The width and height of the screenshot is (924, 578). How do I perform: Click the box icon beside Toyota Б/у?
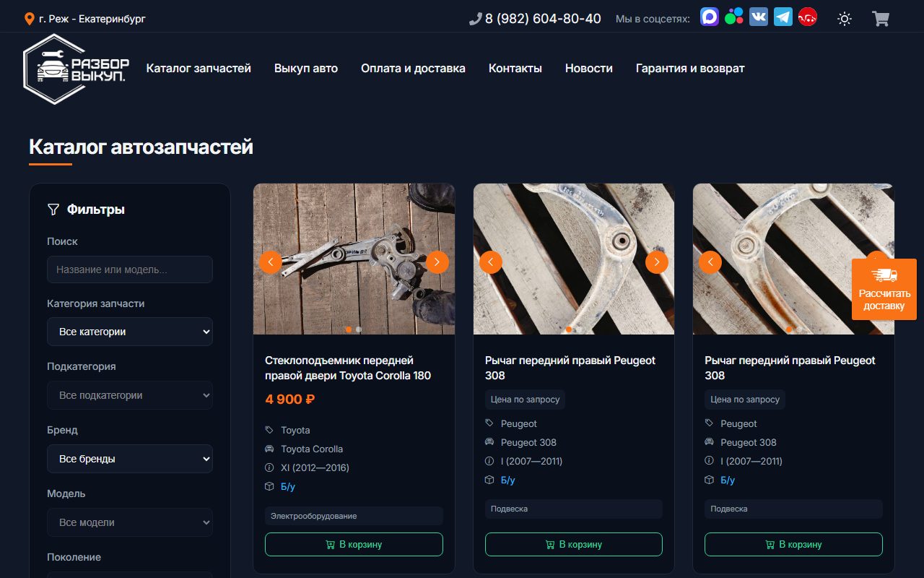tap(269, 486)
